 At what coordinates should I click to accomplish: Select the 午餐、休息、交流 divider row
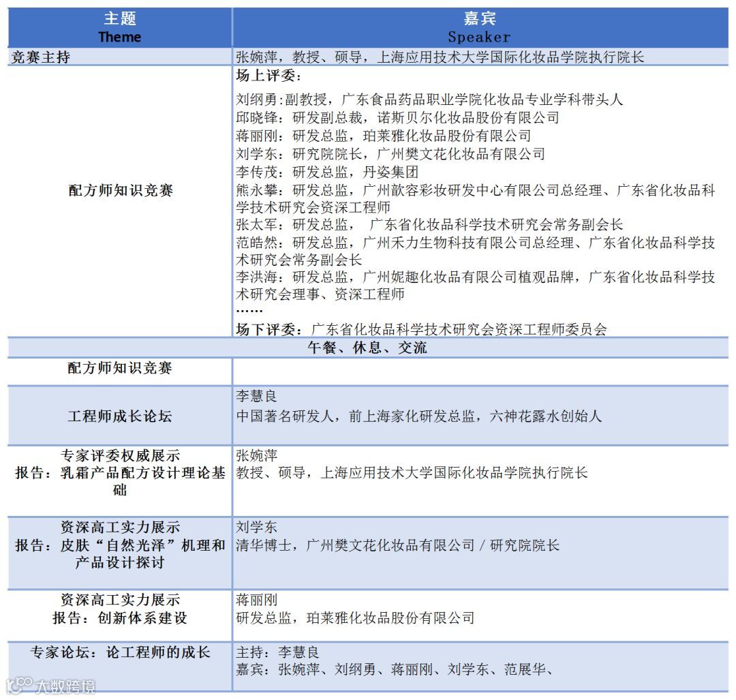tap(368, 348)
